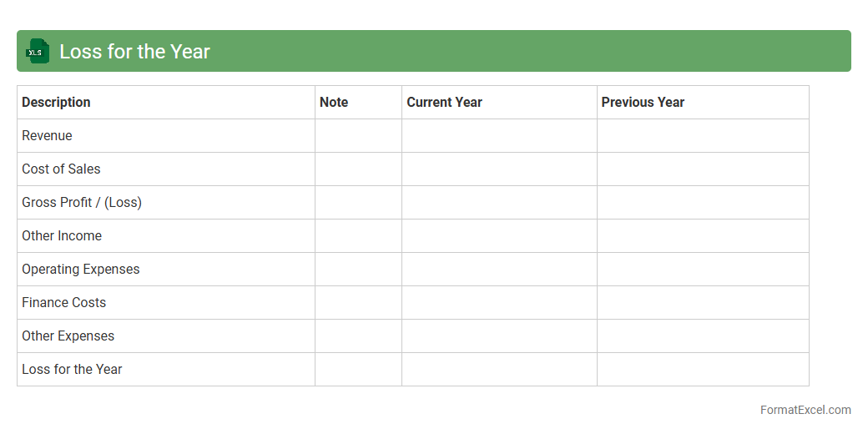Screen dimensions: 868x434
Task: Select the Previous Year column header
Action: point(643,102)
